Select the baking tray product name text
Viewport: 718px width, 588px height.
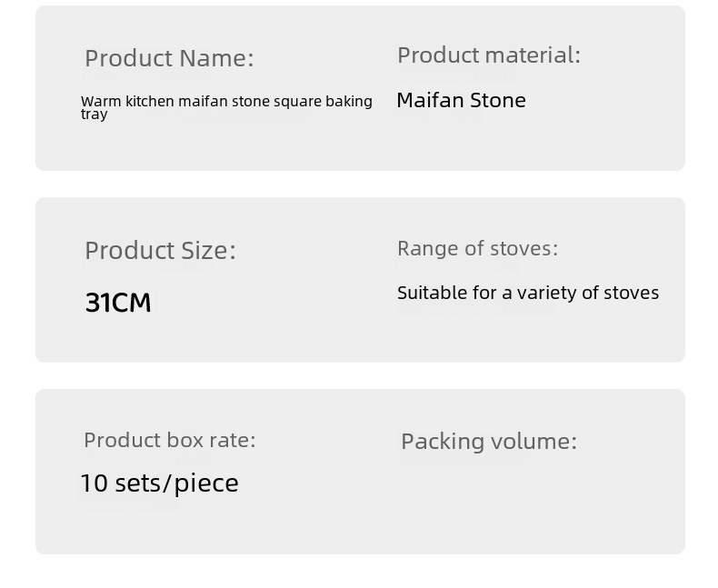[226, 106]
